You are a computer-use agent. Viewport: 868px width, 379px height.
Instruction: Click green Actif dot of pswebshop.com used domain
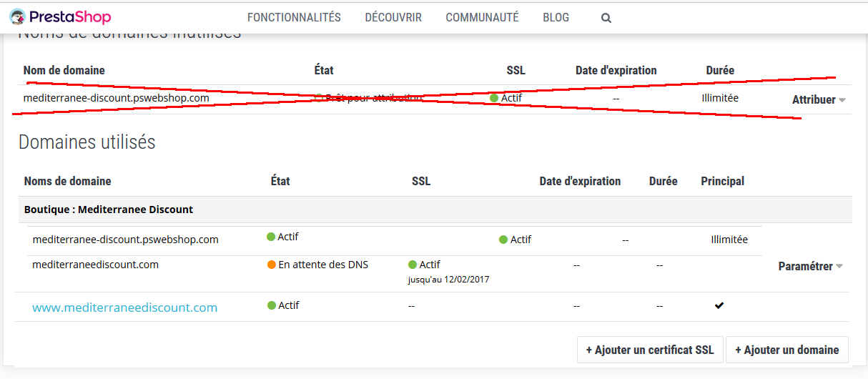click(x=271, y=237)
